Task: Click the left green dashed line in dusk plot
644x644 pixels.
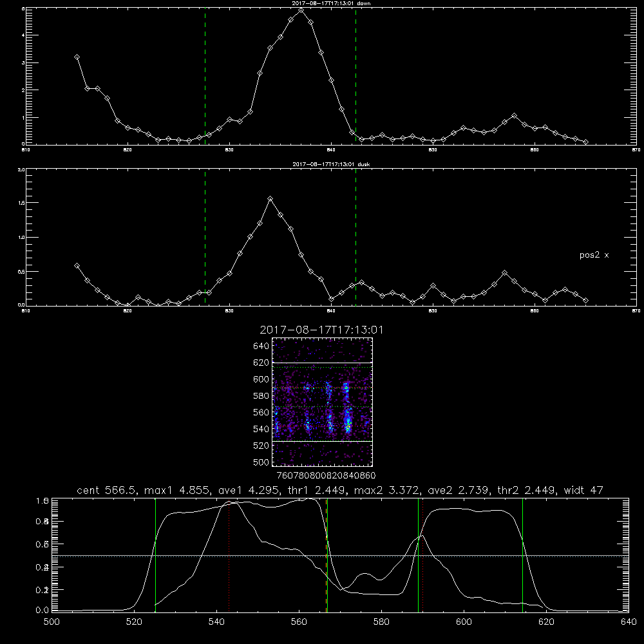Action: (205, 238)
